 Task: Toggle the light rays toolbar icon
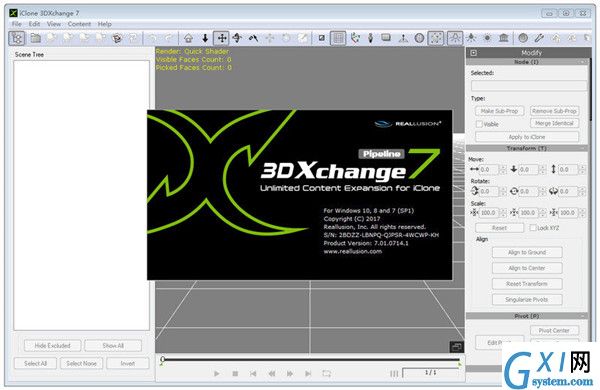coord(455,38)
